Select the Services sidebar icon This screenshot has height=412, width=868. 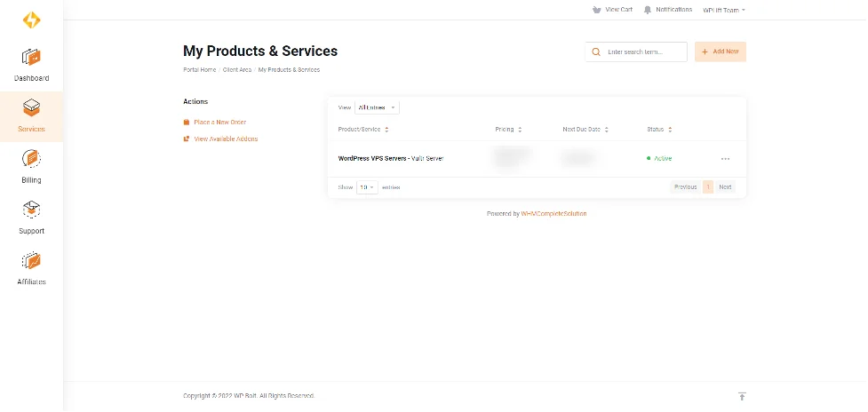click(32, 107)
